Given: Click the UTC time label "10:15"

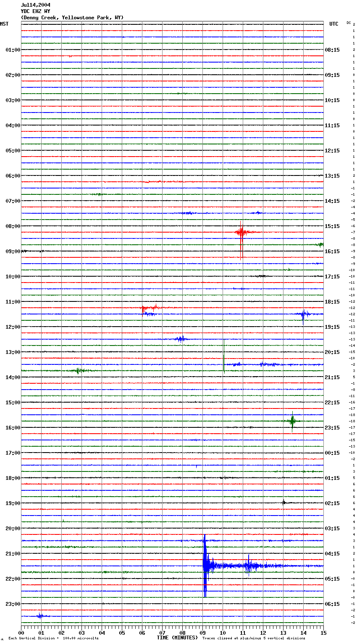Looking at the screenshot, I should point(332,100).
